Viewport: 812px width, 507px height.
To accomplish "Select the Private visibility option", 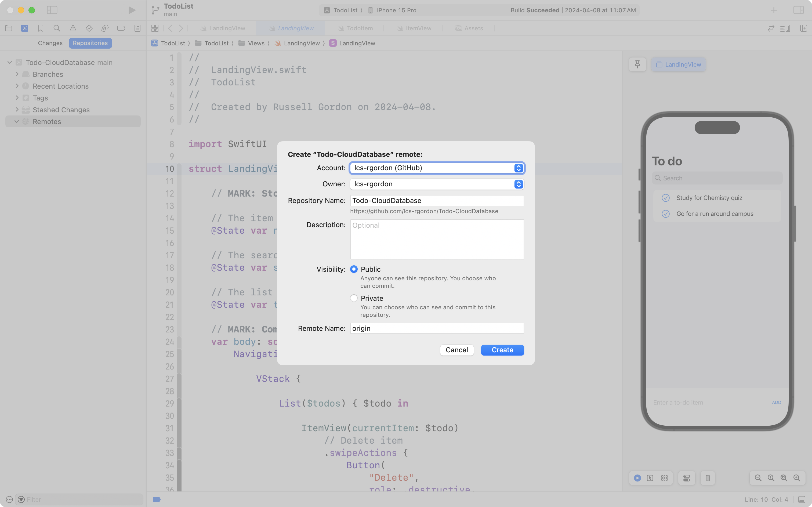I will (353, 298).
